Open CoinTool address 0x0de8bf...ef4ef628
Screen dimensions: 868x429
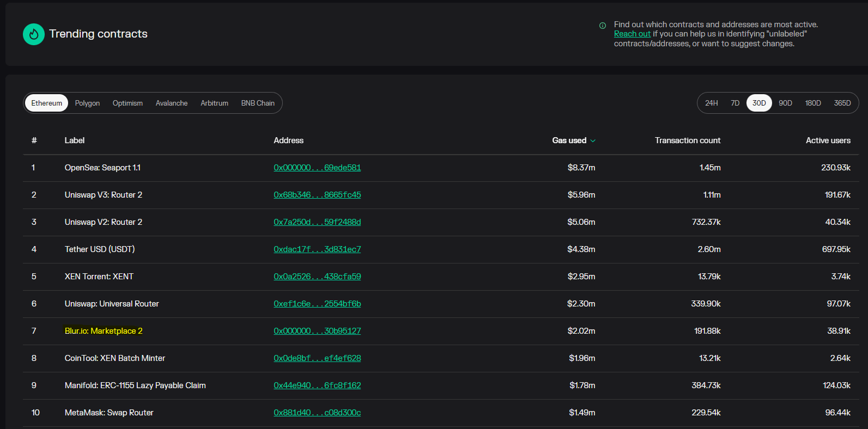317,358
